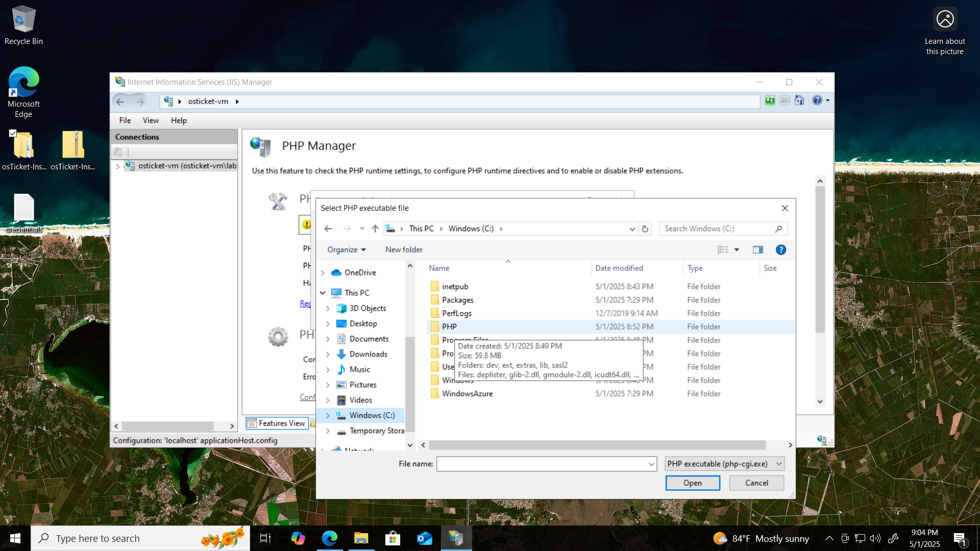This screenshot has height=551, width=980.
Task: Click the weather widget on taskbar
Action: point(761,538)
